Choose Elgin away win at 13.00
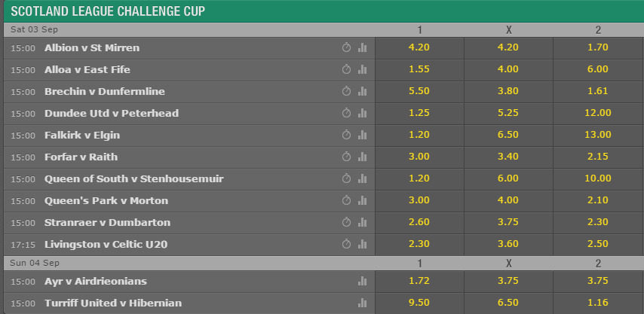The height and width of the screenshot is (314, 644). pos(598,135)
